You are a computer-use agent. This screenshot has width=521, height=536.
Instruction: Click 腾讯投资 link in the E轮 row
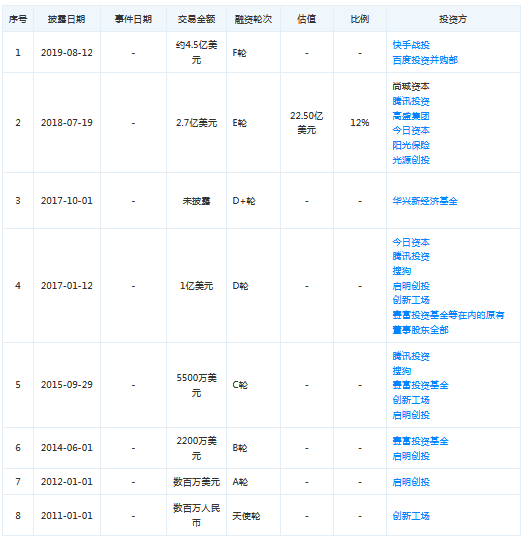point(411,101)
